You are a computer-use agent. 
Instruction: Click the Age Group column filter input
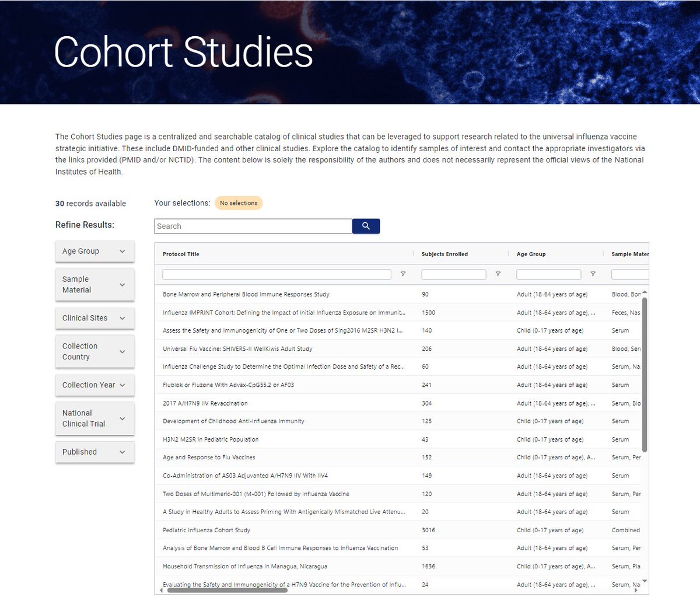[x=548, y=274]
